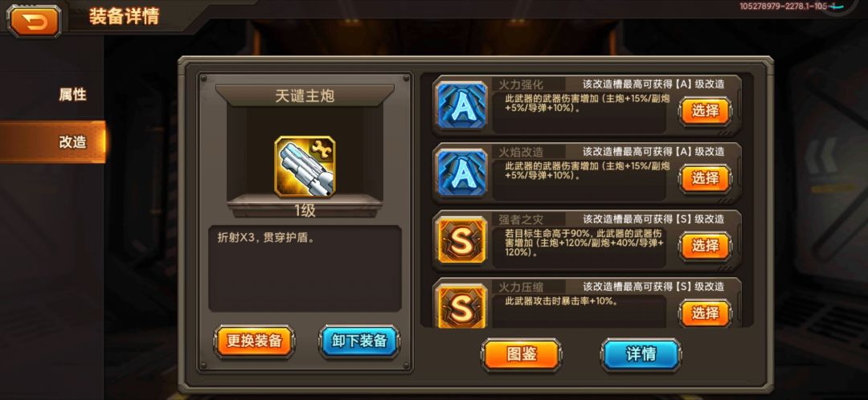
Task: Click the 更换装备 button
Action: (255, 341)
